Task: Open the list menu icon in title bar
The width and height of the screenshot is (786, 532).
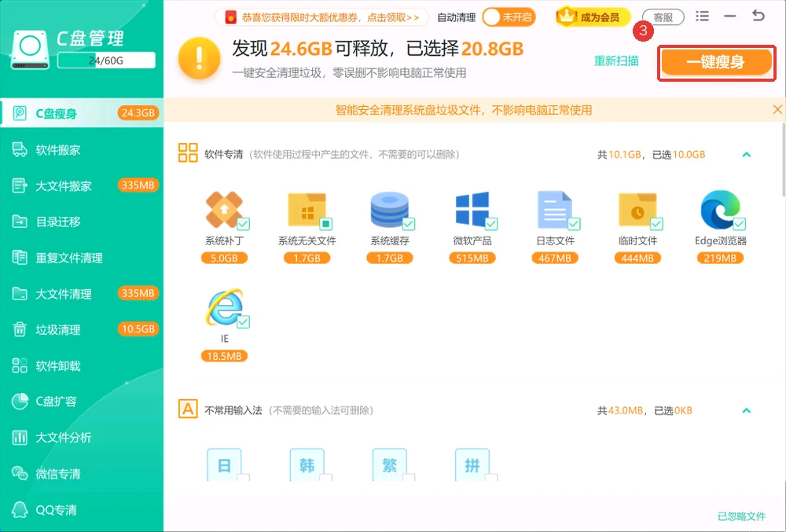Action: pos(702,16)
